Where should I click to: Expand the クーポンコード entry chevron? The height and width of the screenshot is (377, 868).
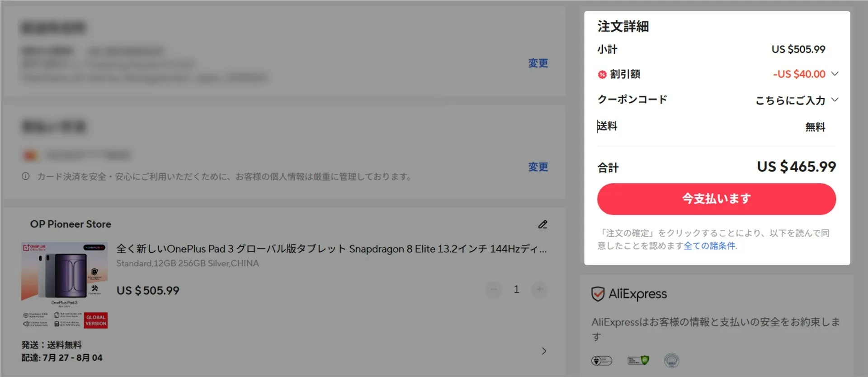pyautogui.click(x=835, y=100)
